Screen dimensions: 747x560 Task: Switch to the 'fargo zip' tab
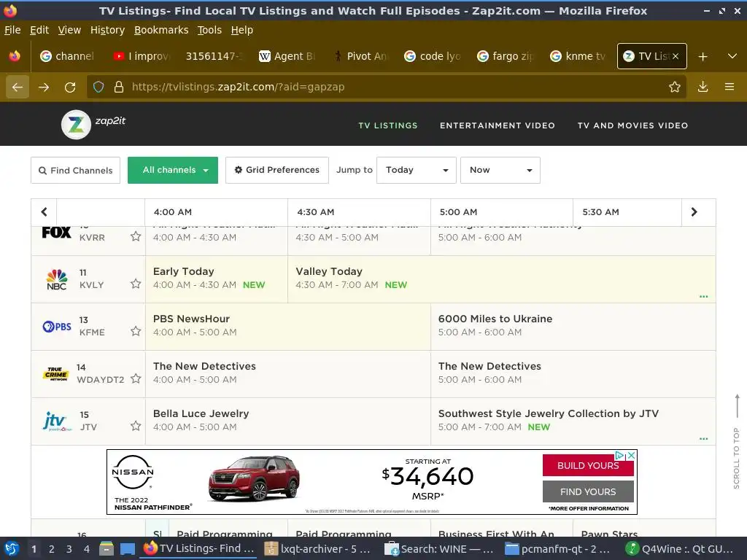coord(506,56)
